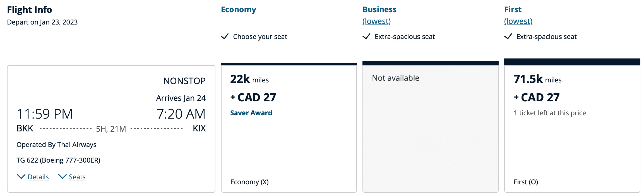Screen dimensions: 644x196
Task: Open the Seats text link
Action: [77, 177]
